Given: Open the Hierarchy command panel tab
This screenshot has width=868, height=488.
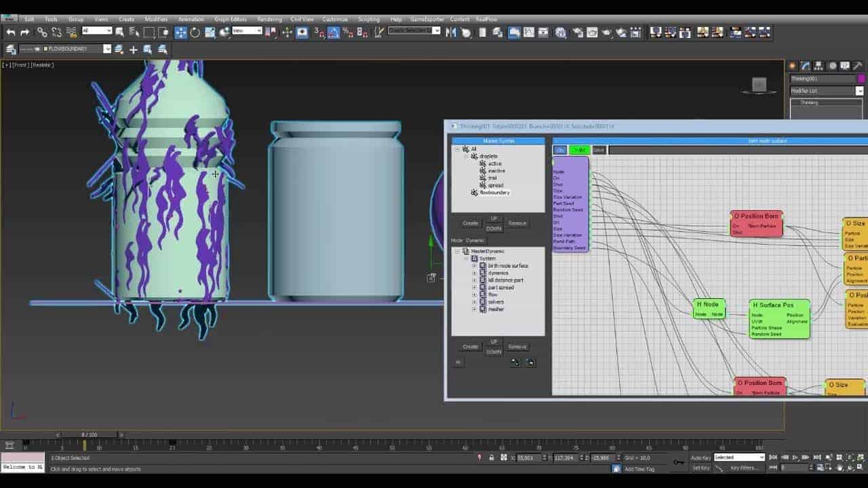Looking at the screenshot, I should pyautogui.click(x=818, y=66).
